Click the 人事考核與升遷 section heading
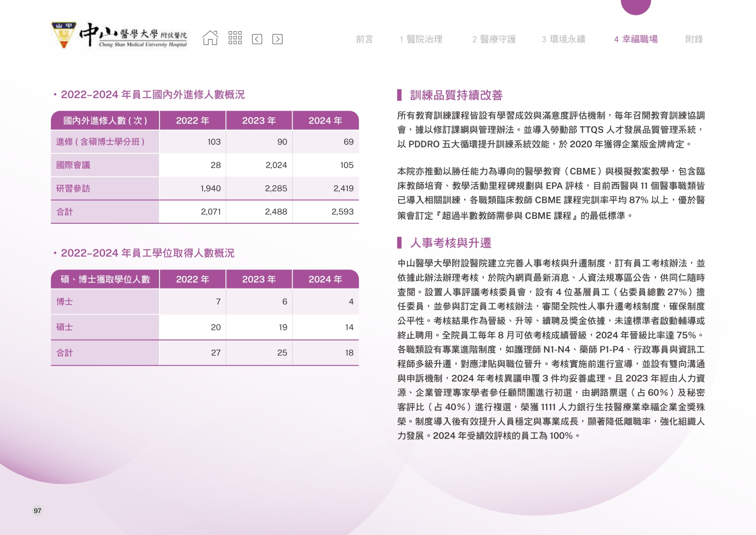The image size is (756, 535). pos(450,243)
